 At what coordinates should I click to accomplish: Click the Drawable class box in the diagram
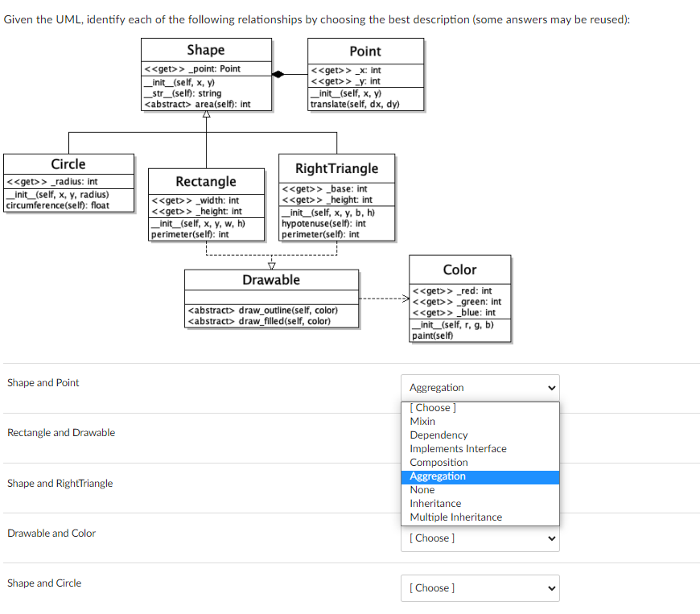[271, 298]
